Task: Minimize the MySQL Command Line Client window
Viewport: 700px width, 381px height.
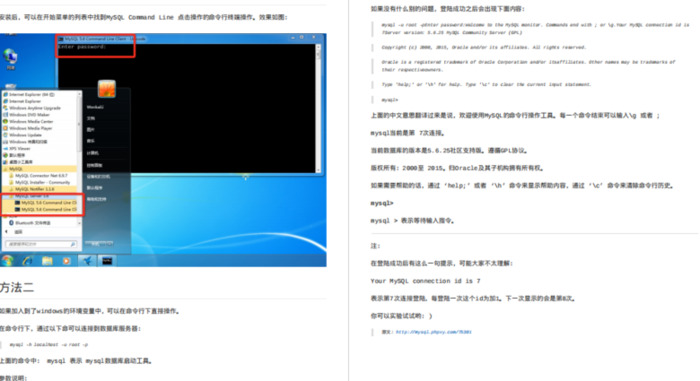Action: pyautogui.click(x=293, y=38)
